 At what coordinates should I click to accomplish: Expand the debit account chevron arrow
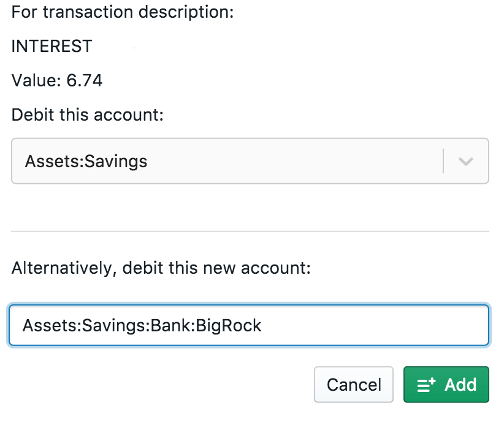[x=466, y=162]
